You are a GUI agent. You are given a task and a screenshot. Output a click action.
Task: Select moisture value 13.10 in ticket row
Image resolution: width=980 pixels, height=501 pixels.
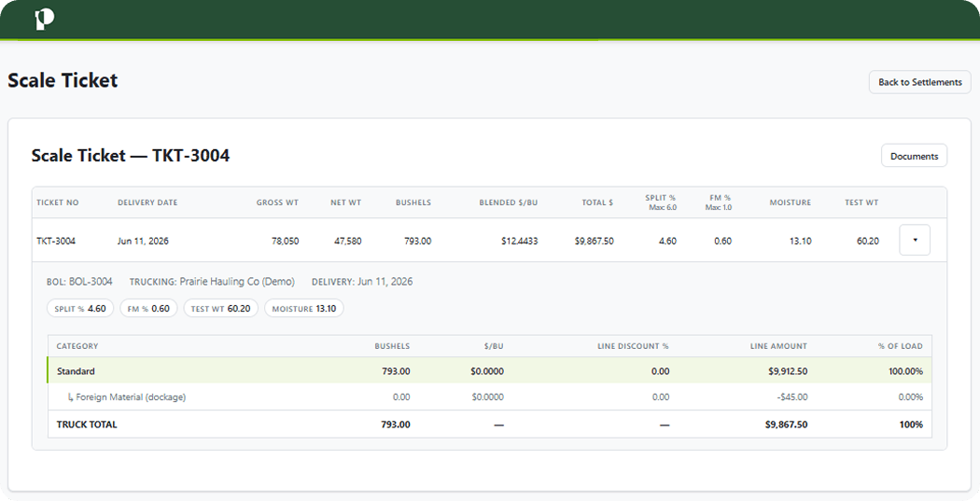tap(800, 241)
